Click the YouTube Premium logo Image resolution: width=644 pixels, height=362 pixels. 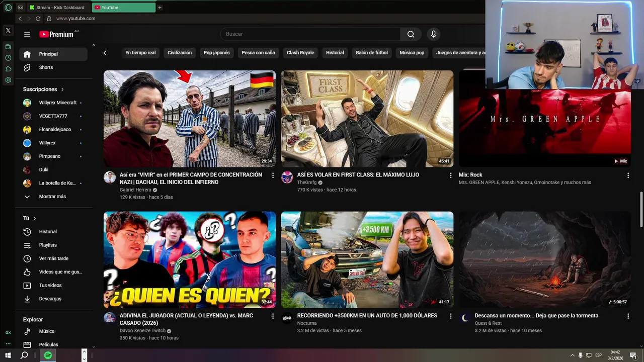coord(56,34)
